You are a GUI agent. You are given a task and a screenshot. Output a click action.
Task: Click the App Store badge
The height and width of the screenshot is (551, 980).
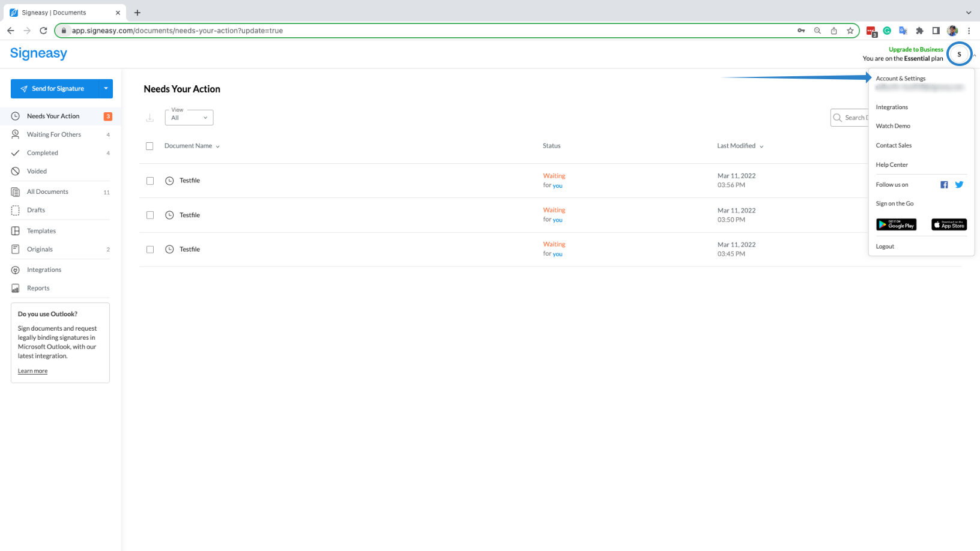(x=949, y=224)
